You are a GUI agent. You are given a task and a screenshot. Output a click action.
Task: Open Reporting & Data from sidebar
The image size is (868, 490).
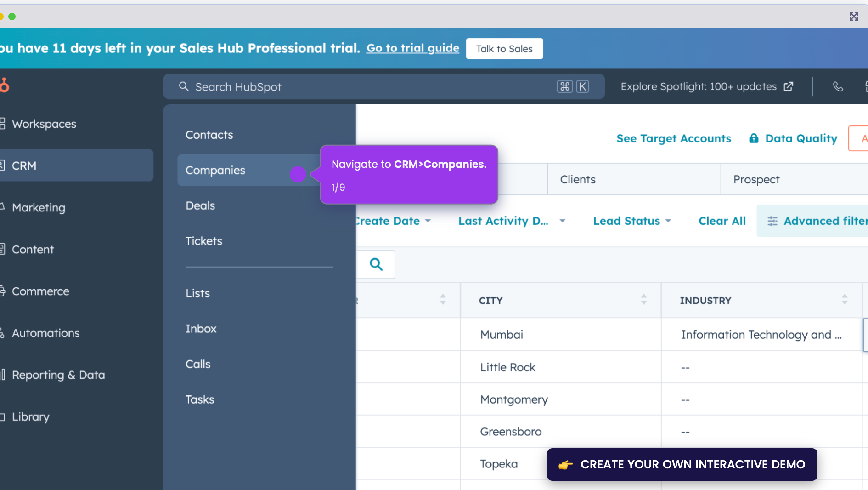[x=59, y=375]
